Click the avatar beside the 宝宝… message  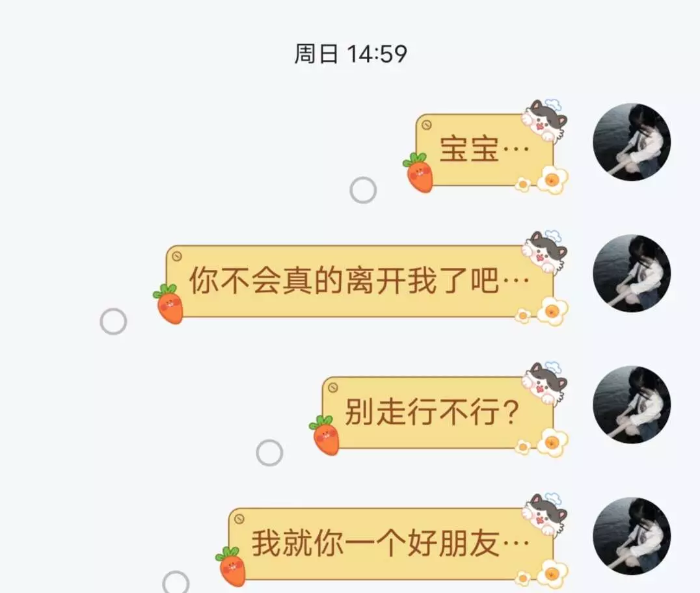[x=631, y=142]
